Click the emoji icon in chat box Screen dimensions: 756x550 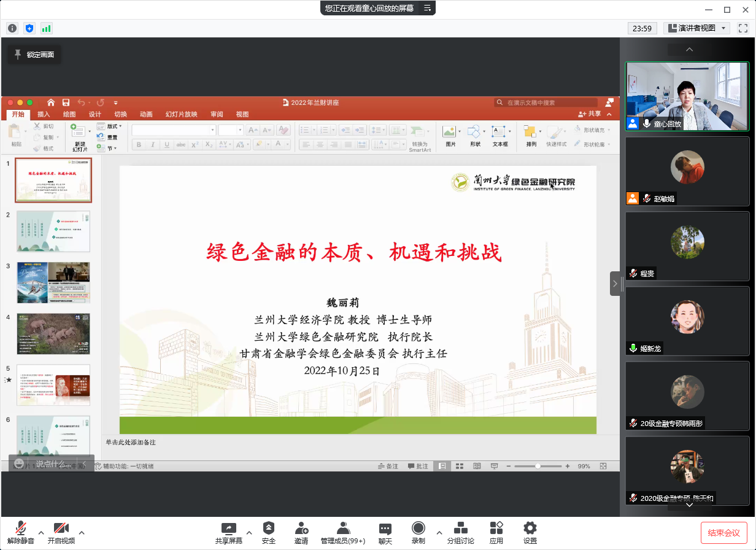(20, 464)
